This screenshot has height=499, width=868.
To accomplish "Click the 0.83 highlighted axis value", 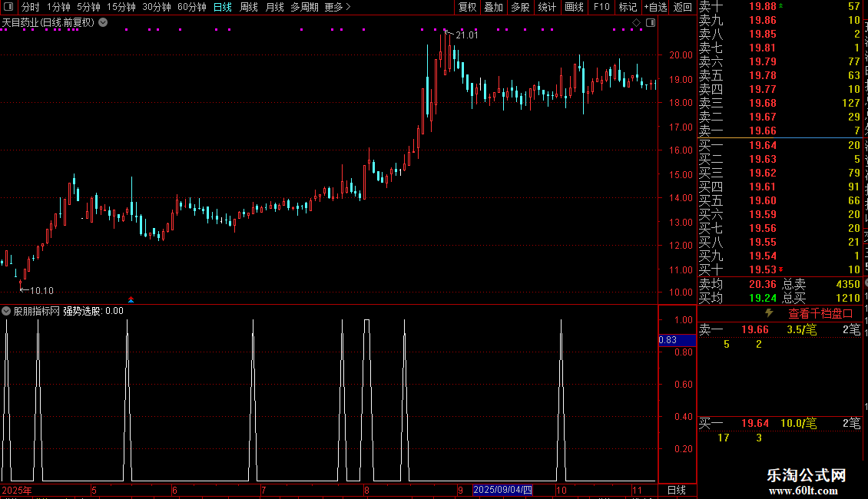I will (677, 339).
